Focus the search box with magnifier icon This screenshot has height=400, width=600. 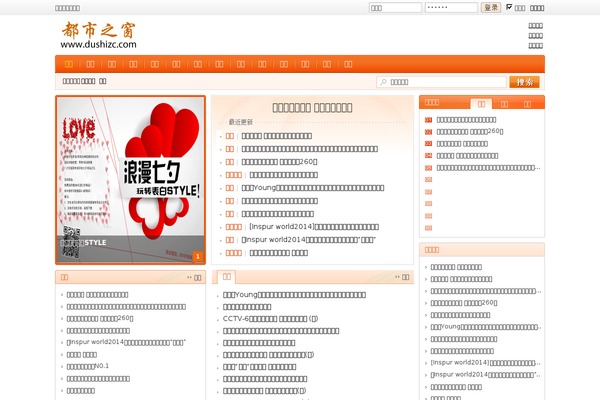pyautogui.click(x=442, y=82)
